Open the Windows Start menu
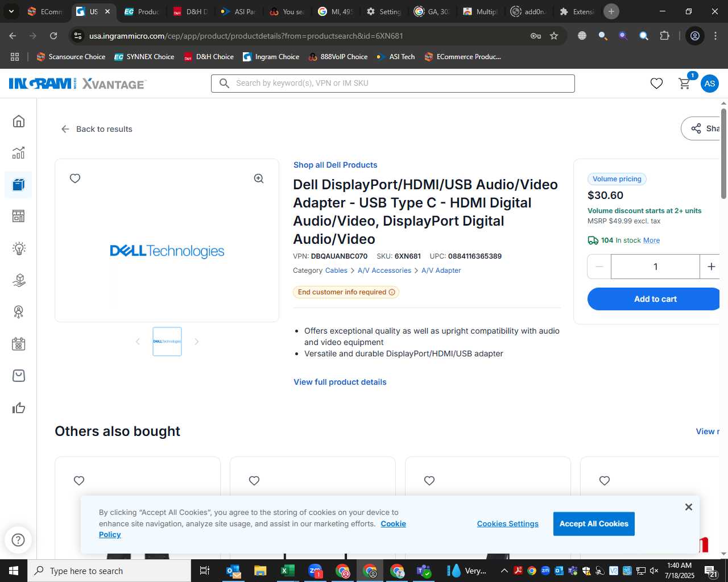 tap(14, 571)
